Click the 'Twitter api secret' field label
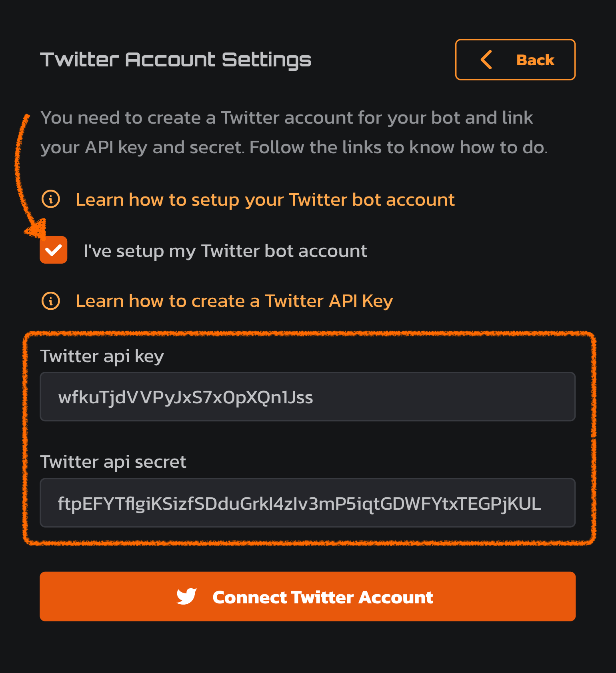The width and height of the screenshot is (616, 673). click(113, 462)
